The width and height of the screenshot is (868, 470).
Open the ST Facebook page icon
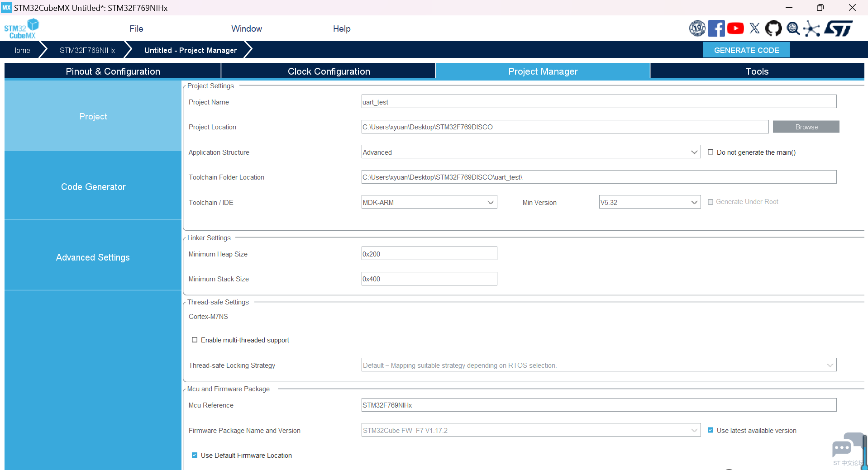point(716,28)
